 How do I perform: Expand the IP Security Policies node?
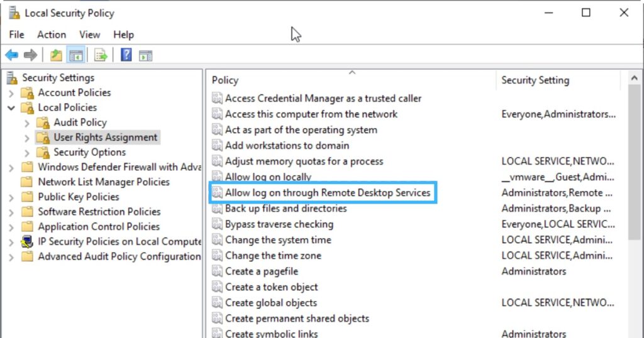click(x=11, y=243)
